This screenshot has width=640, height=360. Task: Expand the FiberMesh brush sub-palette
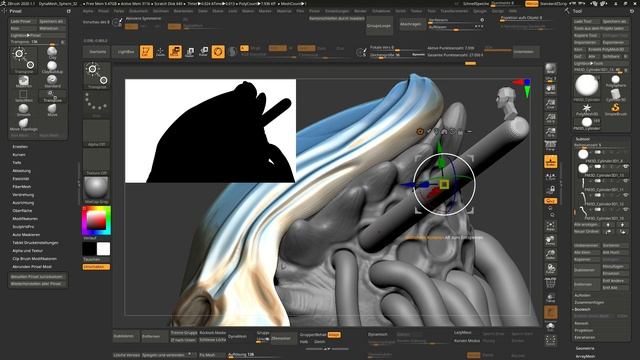coord(22,187)
